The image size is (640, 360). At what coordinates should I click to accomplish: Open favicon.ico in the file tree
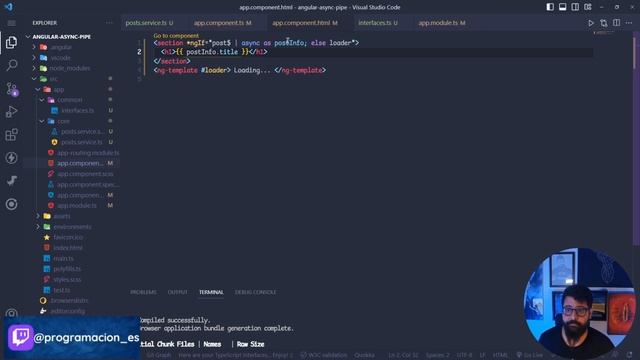[x=68, y=237]
